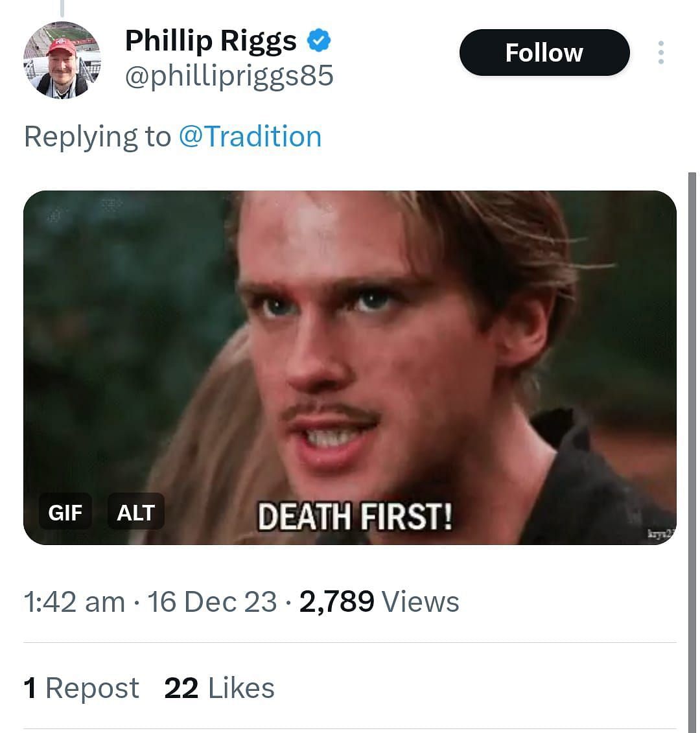The image size is (700, 733).
Task: Click the Phillip Riggs display name
Action: 211,41
